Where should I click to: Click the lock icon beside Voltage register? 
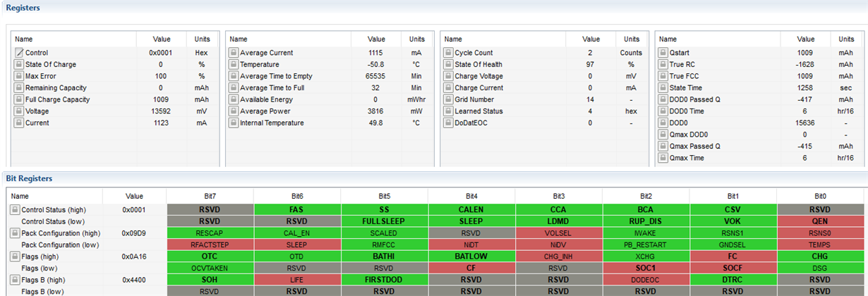[x=19, y=111]
